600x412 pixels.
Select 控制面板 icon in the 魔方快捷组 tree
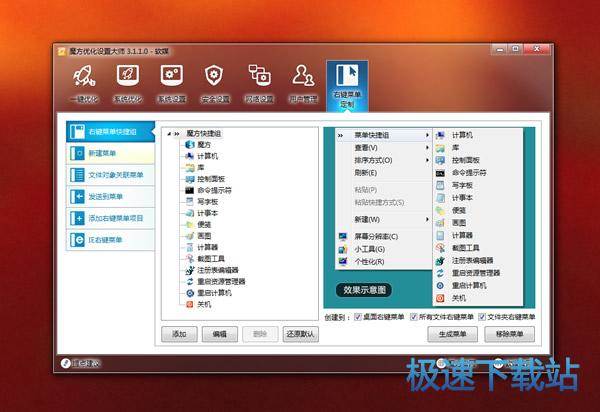[x=190, y=179]
